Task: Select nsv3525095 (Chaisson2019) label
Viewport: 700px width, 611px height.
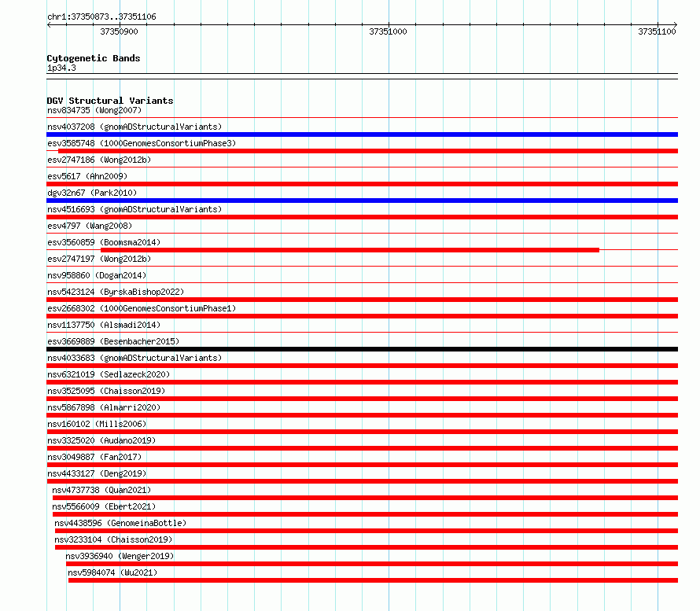Action: tap(106, 391)
